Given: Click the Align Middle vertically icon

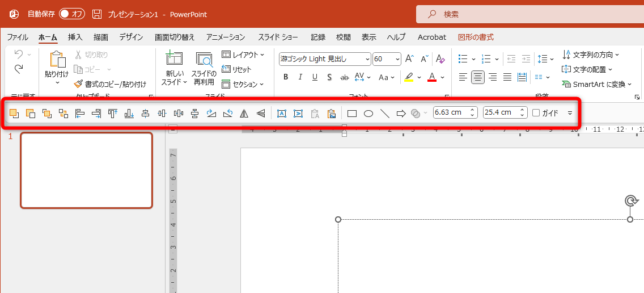Looking at the screenshot, I should [162, 113].
